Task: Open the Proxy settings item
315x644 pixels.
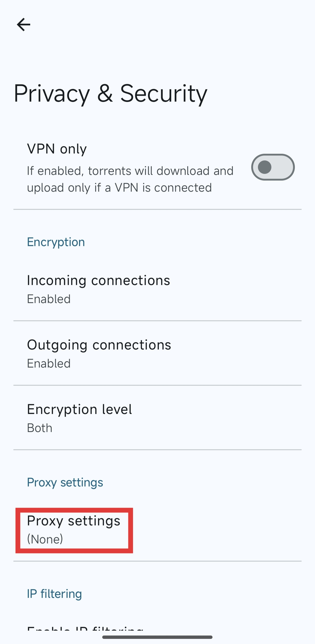Action: [74, 521]
